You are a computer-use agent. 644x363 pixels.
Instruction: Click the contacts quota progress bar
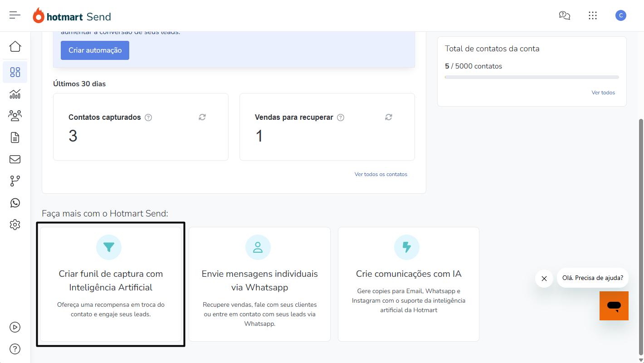[x=532, y=78]
